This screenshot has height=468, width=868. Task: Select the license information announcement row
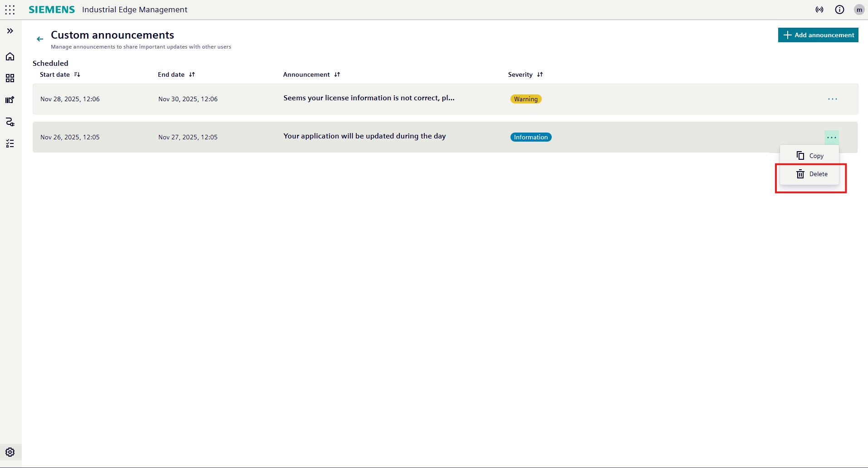coord(368,99)
